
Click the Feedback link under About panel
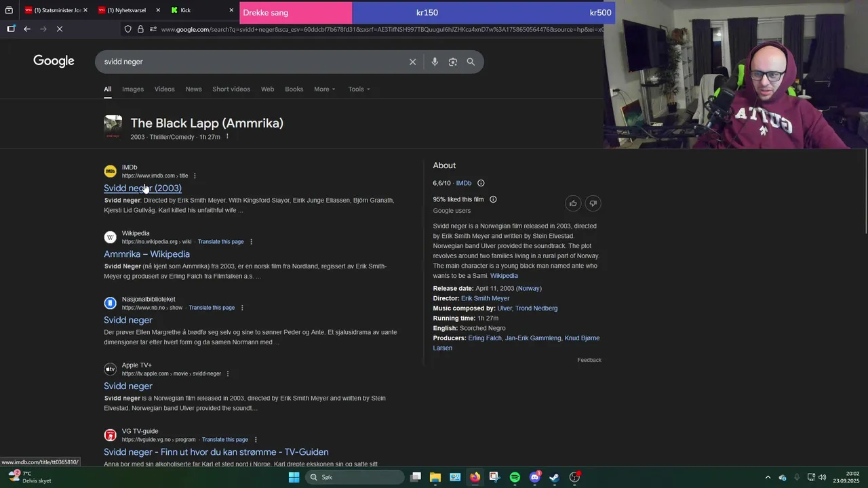tap(589, 360)
